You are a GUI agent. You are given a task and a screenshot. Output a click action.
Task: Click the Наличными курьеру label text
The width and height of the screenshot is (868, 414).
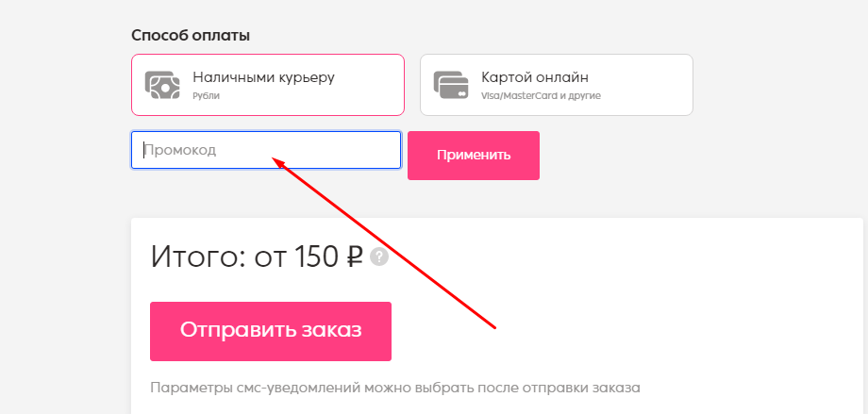(x=263, y=77)
